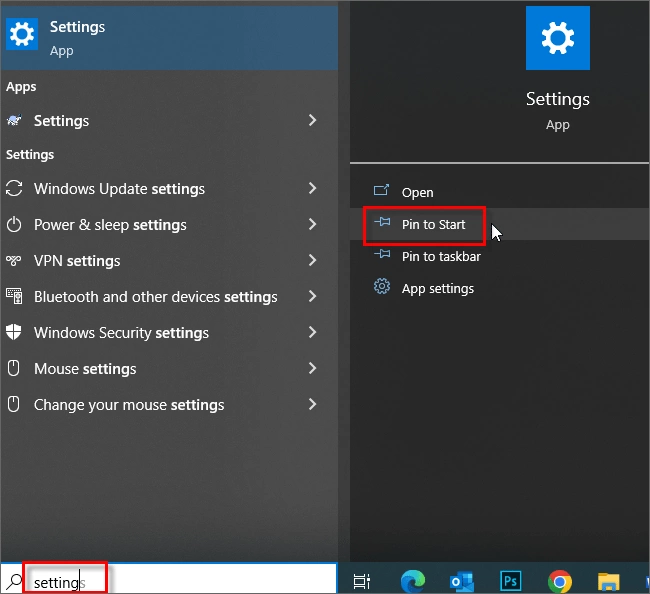The height and width of the screenshot is (594, 650).
Task: Click the Open window icon
Action: [x=381, y=190]
